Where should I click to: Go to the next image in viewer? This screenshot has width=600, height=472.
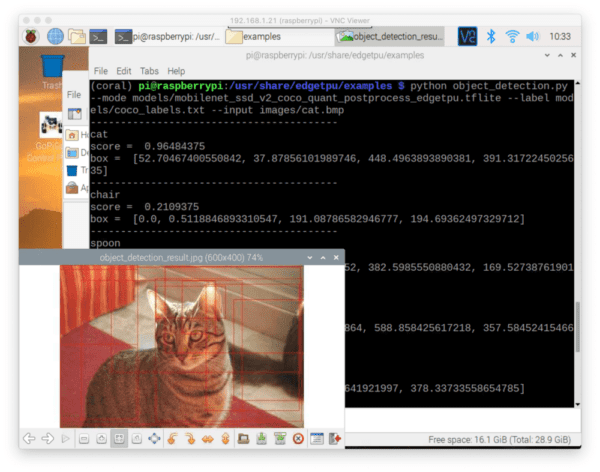47,438
